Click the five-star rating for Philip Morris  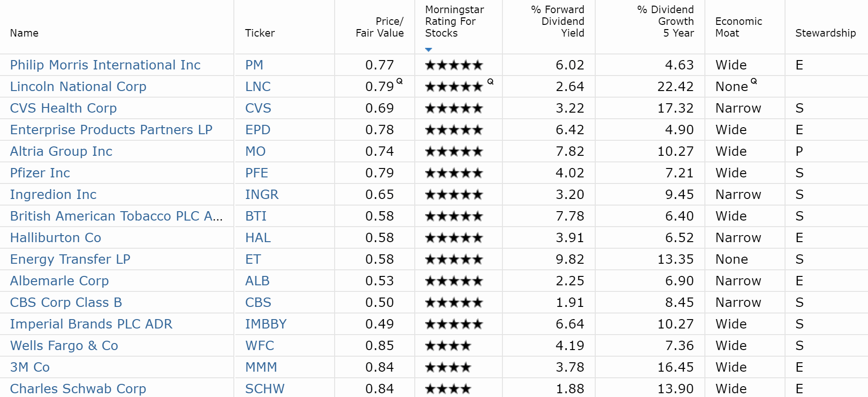coord(453,65)
